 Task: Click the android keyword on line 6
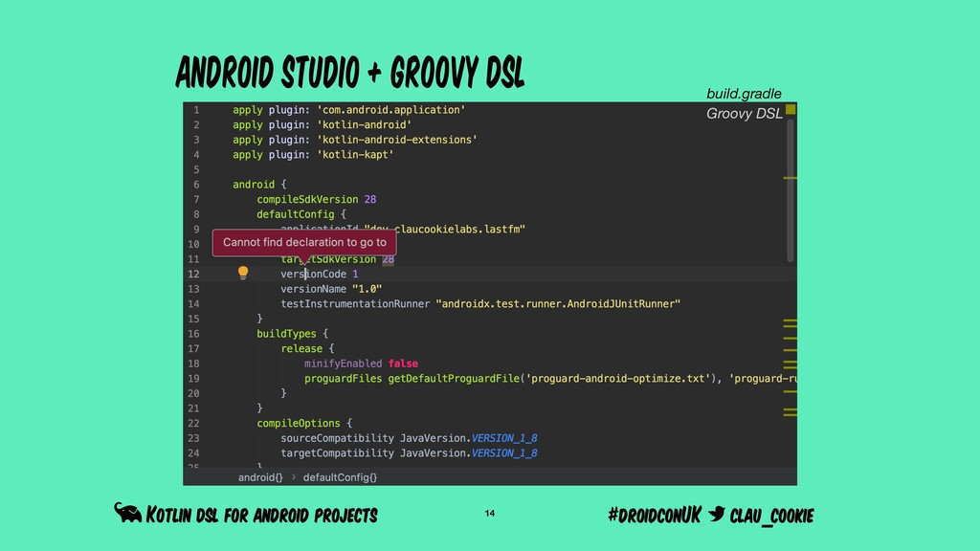254,185
